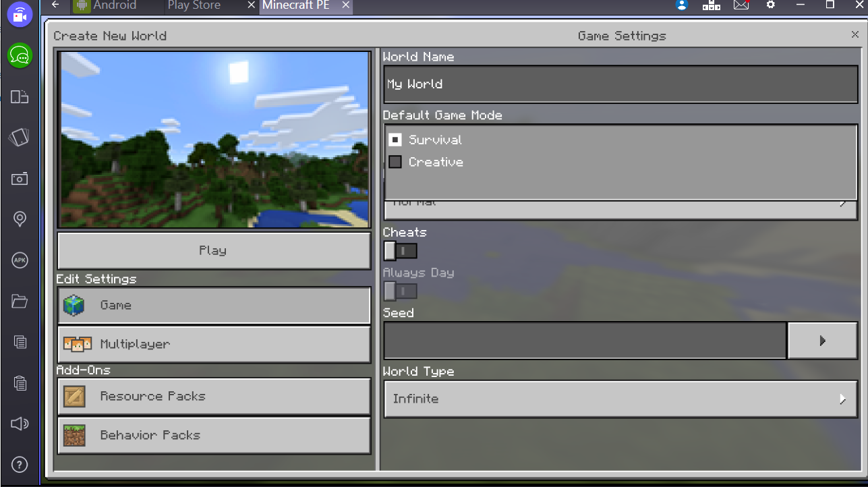Open the emulator settings gear icon
The width and height of the screenshot is (868, 487).
[771, 5]
